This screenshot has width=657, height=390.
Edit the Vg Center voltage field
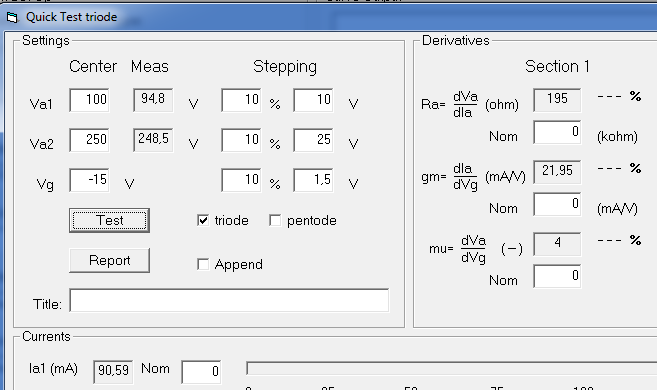coord(89,180)
